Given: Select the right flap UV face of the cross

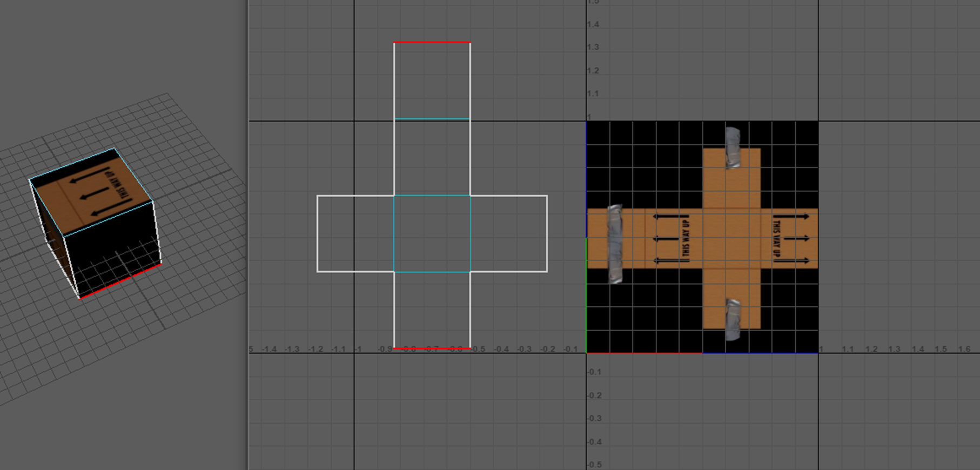Looking at the screenshot, I should [x=509, y=233].
